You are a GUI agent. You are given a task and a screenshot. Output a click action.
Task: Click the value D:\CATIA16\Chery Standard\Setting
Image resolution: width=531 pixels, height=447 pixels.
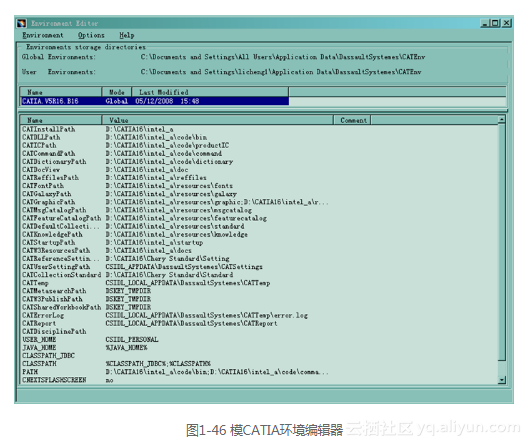[167, 259]
